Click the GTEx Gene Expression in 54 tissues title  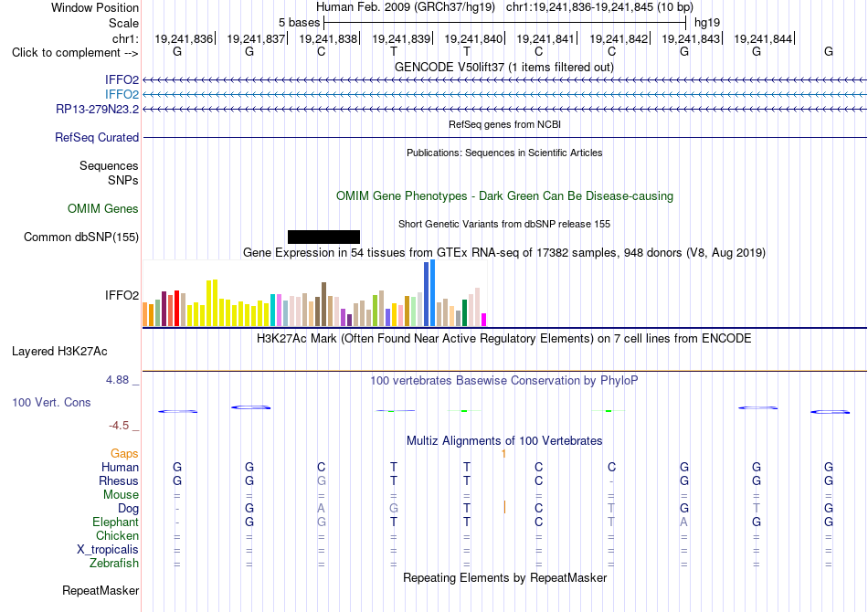tap(504, 253)
